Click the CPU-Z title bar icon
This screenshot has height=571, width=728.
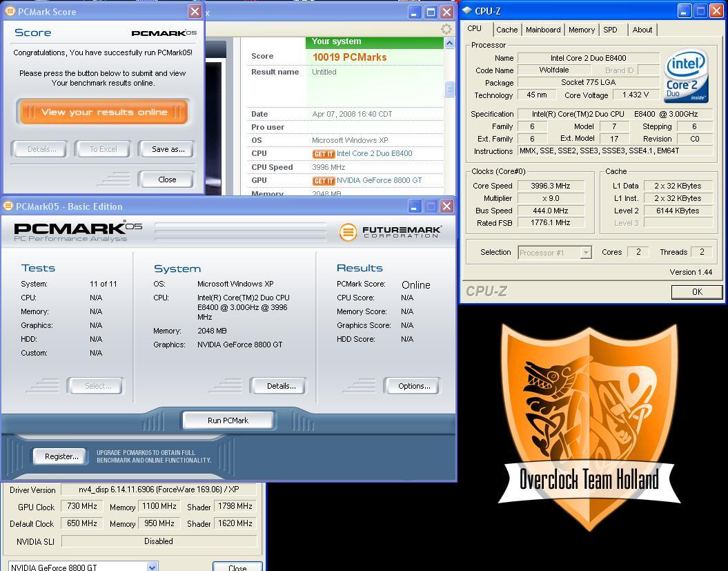466,10
